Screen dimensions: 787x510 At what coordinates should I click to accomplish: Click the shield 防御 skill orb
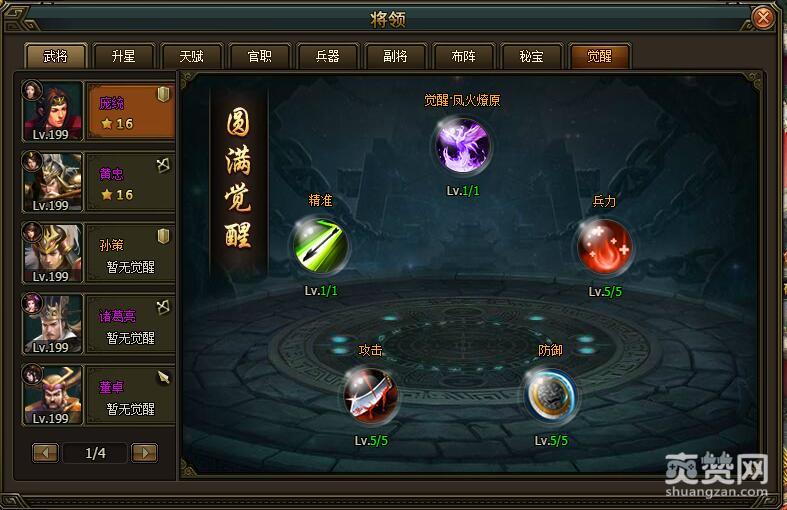coord(551,396)
